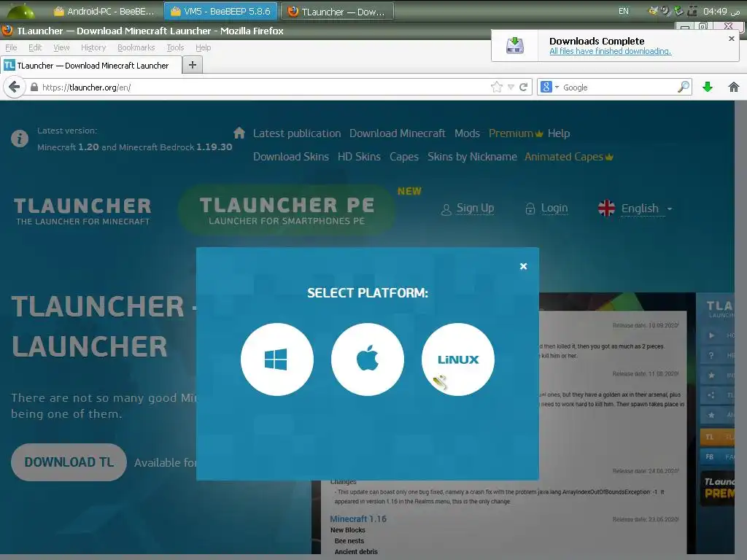The width and height of the screenshot is (747, 560).
Task: Open the Download Minecraft link
Action: (398, 133)
